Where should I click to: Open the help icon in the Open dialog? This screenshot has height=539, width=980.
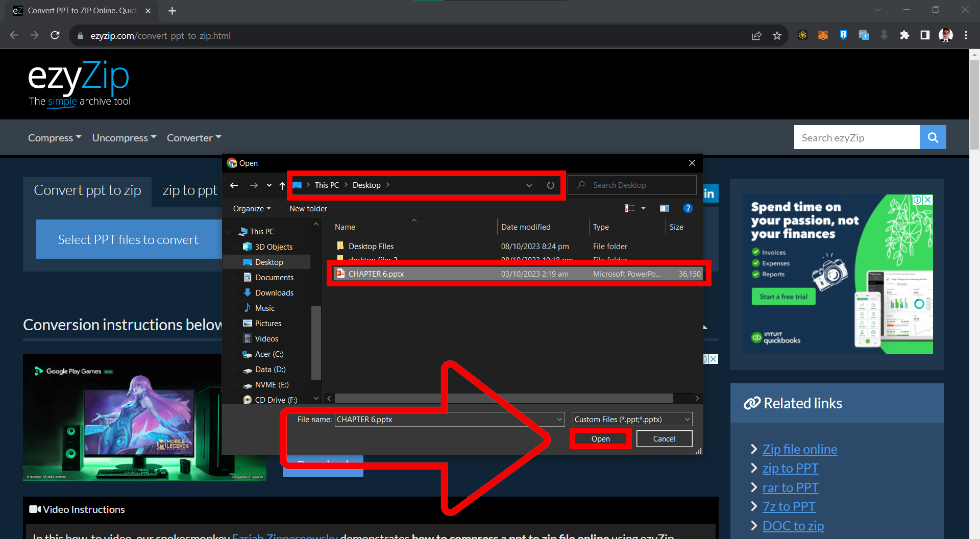point(688,208)
